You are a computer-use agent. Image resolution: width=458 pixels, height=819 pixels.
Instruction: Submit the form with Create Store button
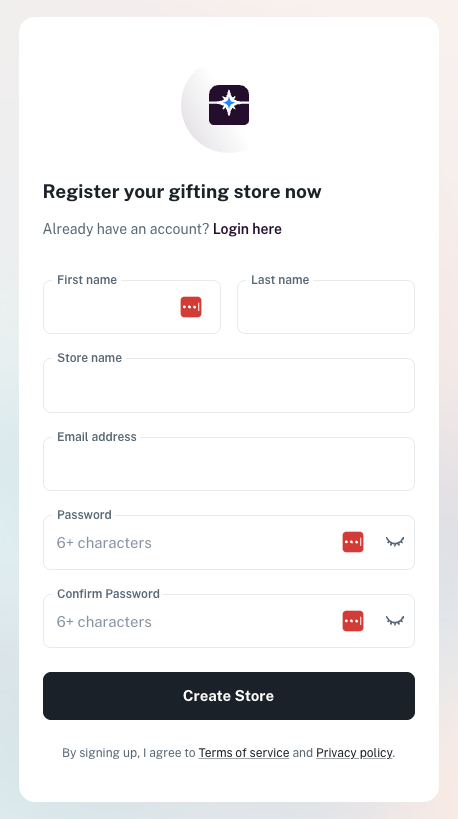(x=229, y=696)
